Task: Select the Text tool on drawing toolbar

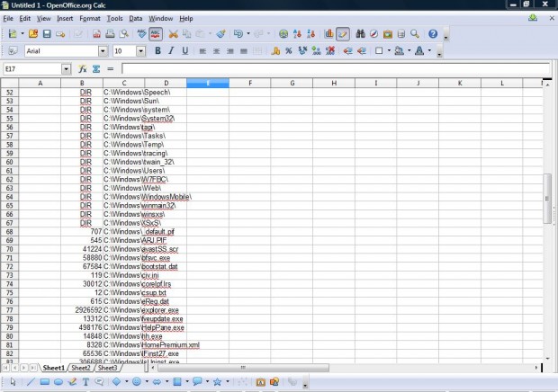Action: pyautogui.click(x=85, y=382)
